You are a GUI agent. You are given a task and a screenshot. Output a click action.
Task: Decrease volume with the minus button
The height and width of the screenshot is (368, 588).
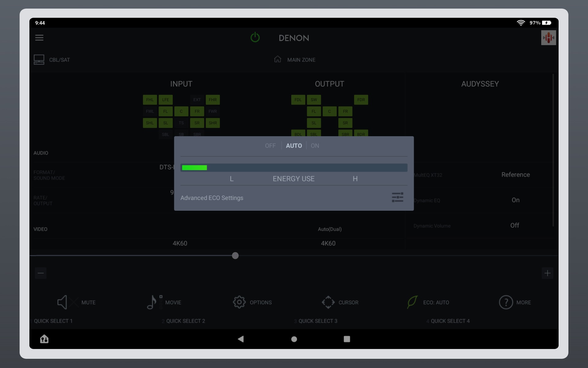pos(40,273)
